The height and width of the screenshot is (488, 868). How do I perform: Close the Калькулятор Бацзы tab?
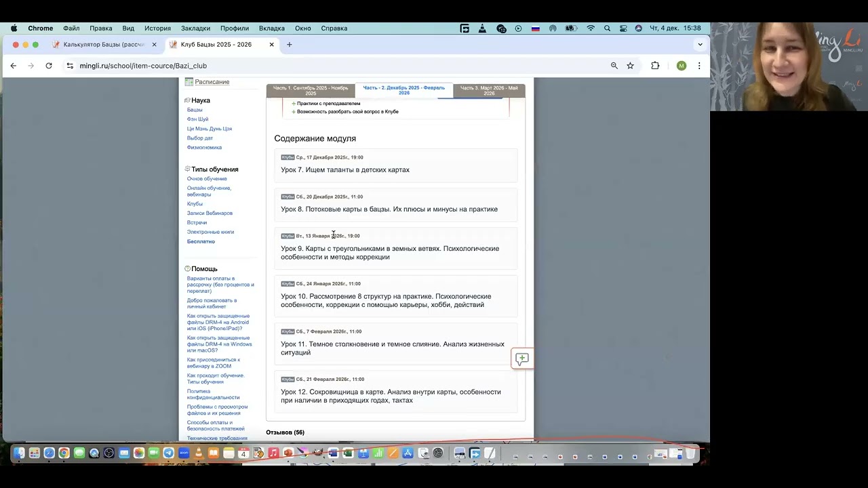[154, 45]
